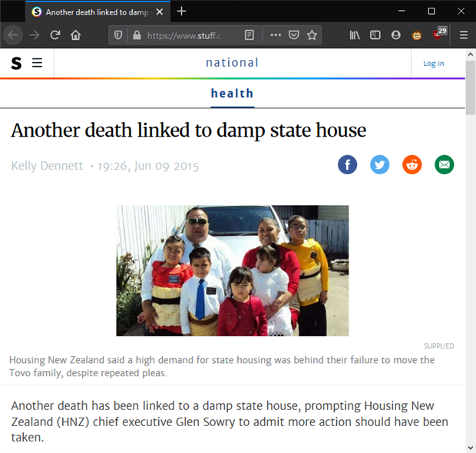Share article via email icon
This screenshot has height=453, width=476.
pos(444,164)
